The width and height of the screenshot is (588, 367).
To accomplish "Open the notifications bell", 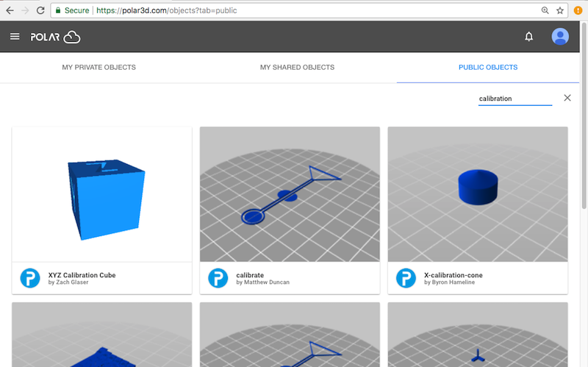I will coord(528,36).
